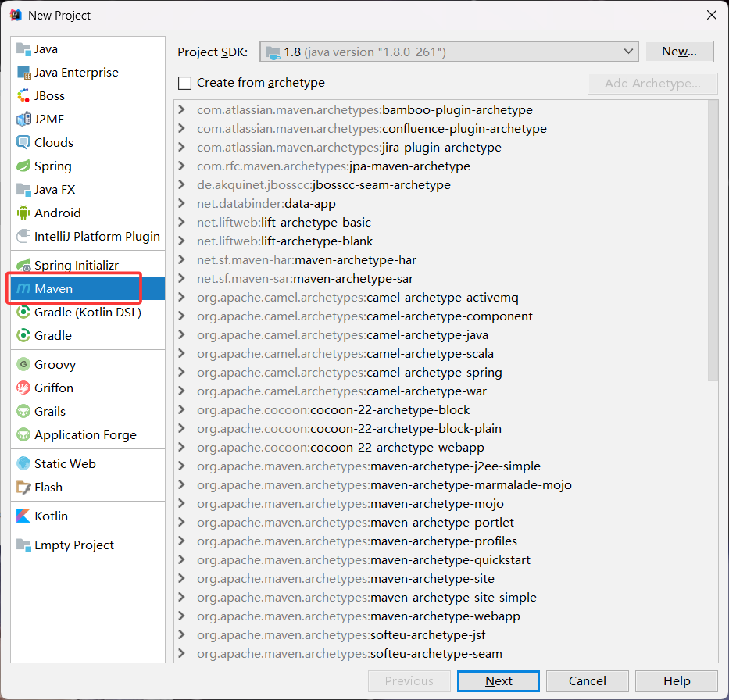Select Application Forge label
729x700 pixels.
(85, 434)
